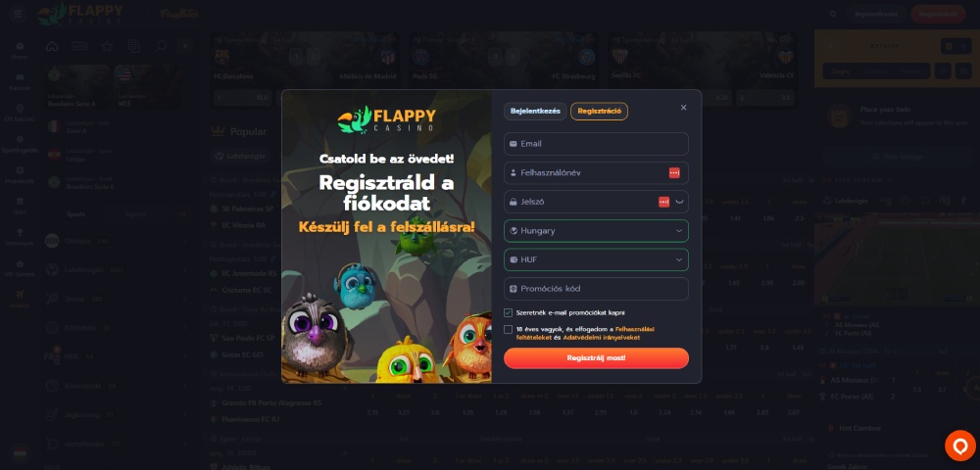Open the Hungary country dropdown
980x470 pixels.
596,231
